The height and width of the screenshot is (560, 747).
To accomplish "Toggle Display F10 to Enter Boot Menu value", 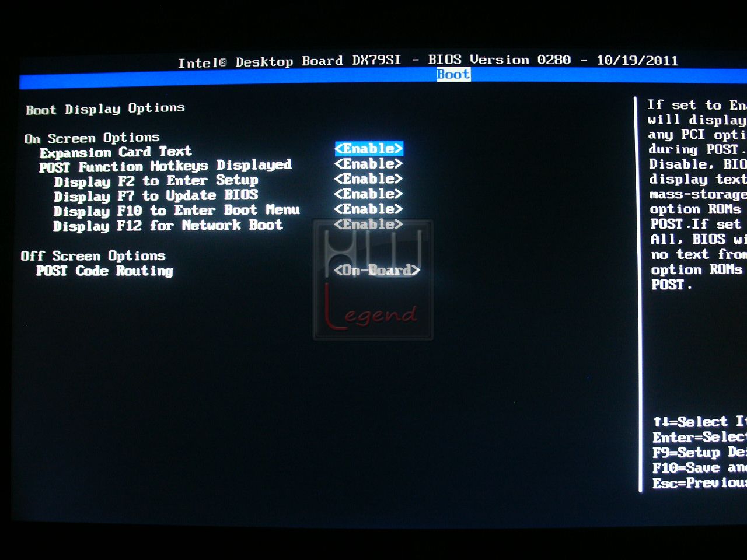I will coord(368,209).
